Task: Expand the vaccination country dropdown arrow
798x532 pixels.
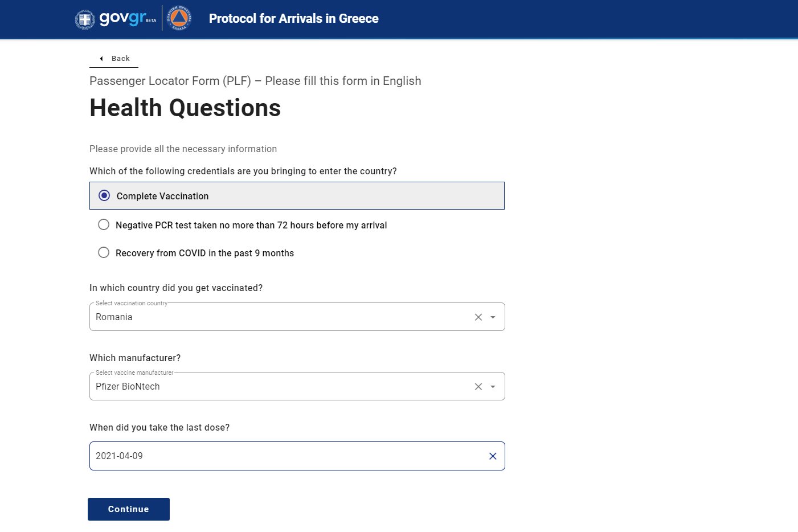Action: coord(493,317)
